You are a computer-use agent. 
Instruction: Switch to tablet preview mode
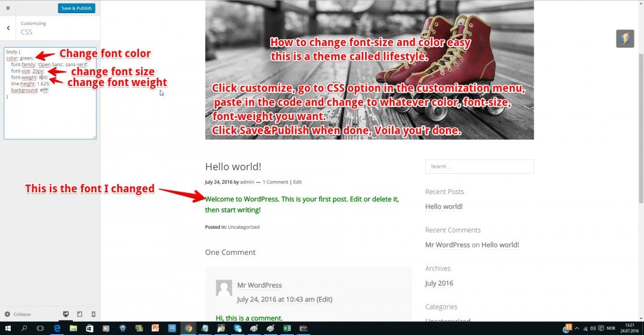point(80,314)
